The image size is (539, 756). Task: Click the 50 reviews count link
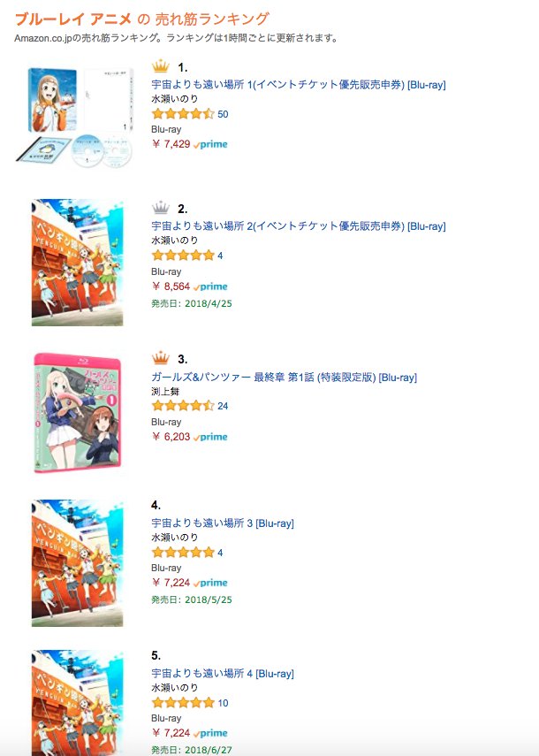point(223,114)
